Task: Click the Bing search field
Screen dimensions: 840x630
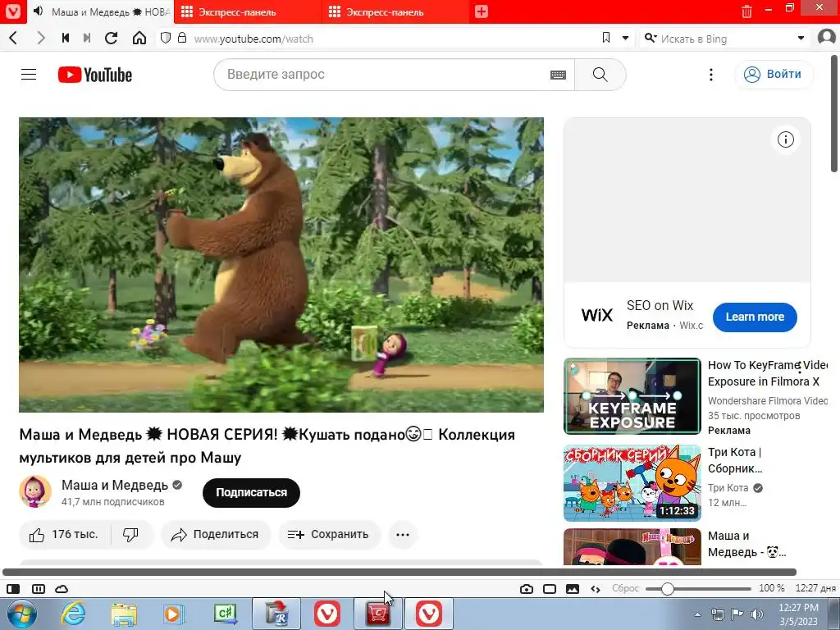Action: (726, 39)
